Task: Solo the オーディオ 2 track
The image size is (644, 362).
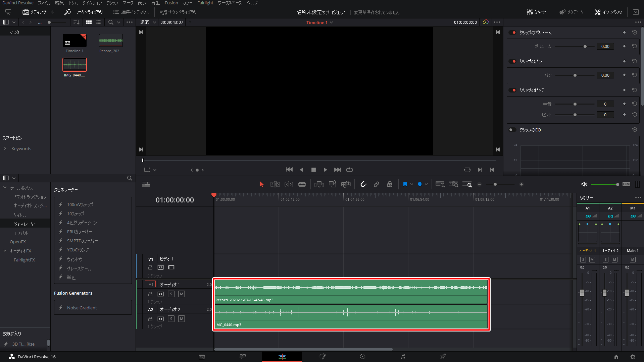Action: tap(171, 319)
